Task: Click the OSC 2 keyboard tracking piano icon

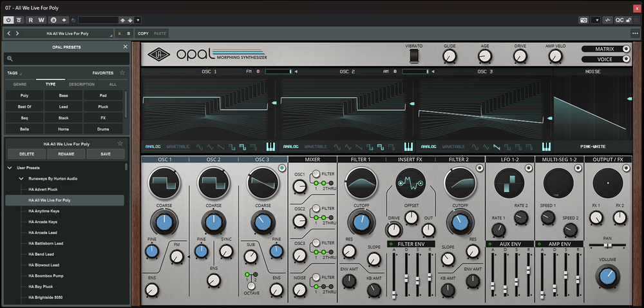Action: (x=408, y=146)
